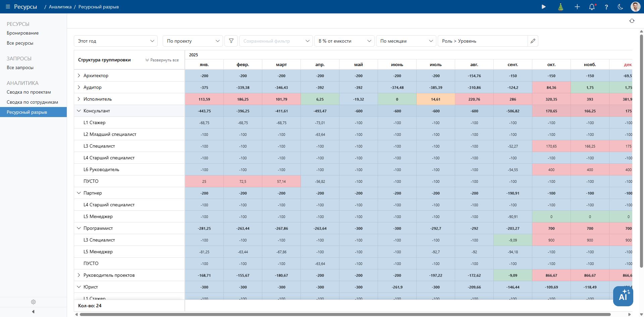Open the hamburger navigation menu
644x317 pixels.
point(8,7)
